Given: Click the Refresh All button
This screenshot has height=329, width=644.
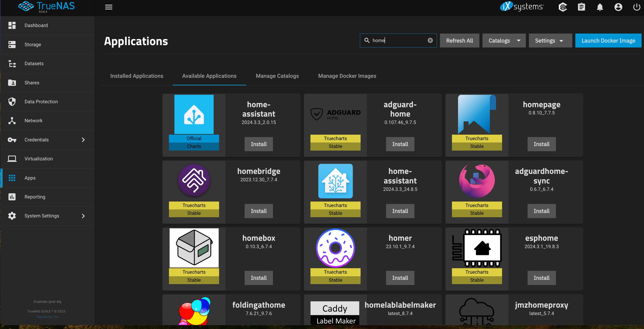Looking at the screenshot, I should [459, 41].
